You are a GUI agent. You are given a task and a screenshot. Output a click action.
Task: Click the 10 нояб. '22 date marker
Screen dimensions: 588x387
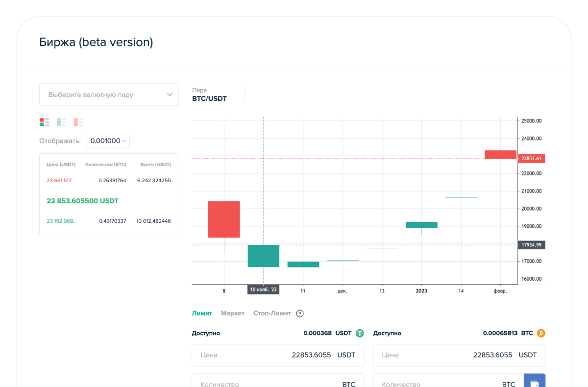coord(264,290)
